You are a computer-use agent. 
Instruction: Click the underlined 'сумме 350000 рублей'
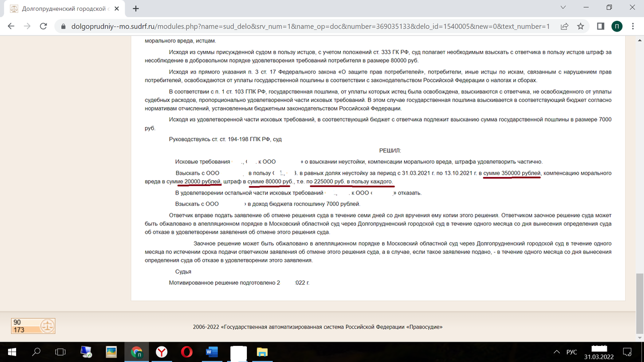(x=511, y=173)
